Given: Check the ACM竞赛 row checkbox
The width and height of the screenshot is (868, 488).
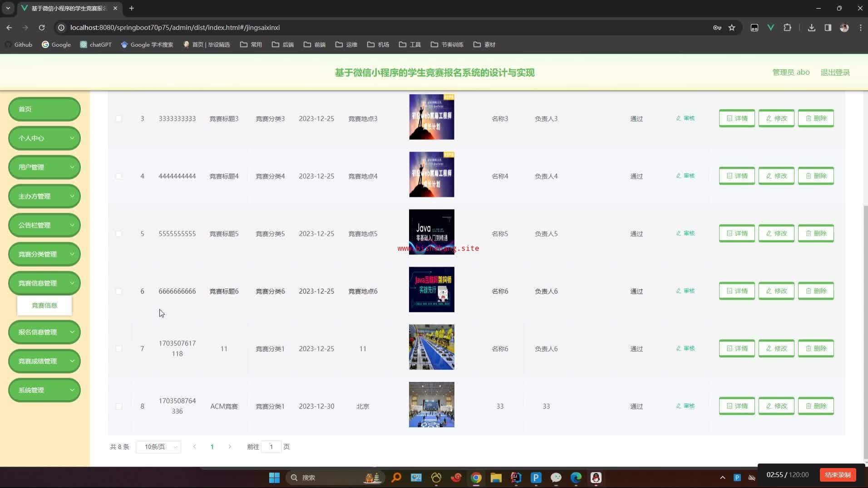Looking at the screenshot, I should 119,406.
